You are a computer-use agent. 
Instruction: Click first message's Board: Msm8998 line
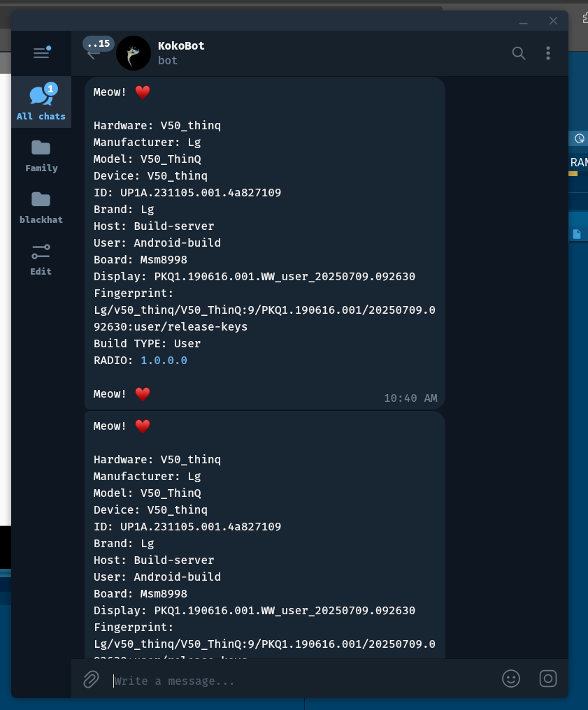140,260
